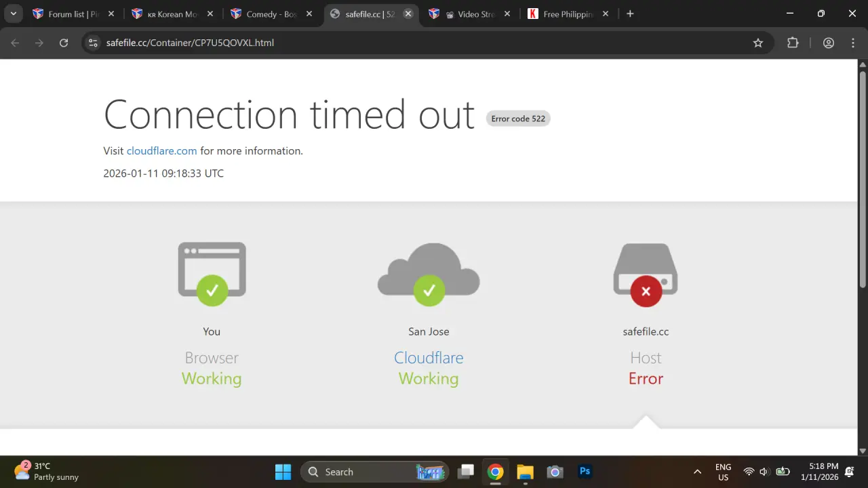Click scrollbar down arrow
The height and width of the screenshot is (488, 868).
[863, 451]
